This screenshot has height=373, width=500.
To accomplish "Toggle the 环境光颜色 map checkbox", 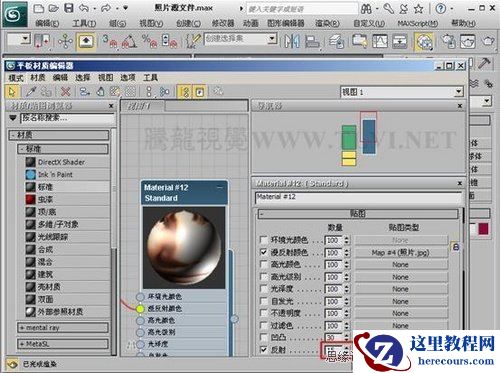I will click(263, 240).
